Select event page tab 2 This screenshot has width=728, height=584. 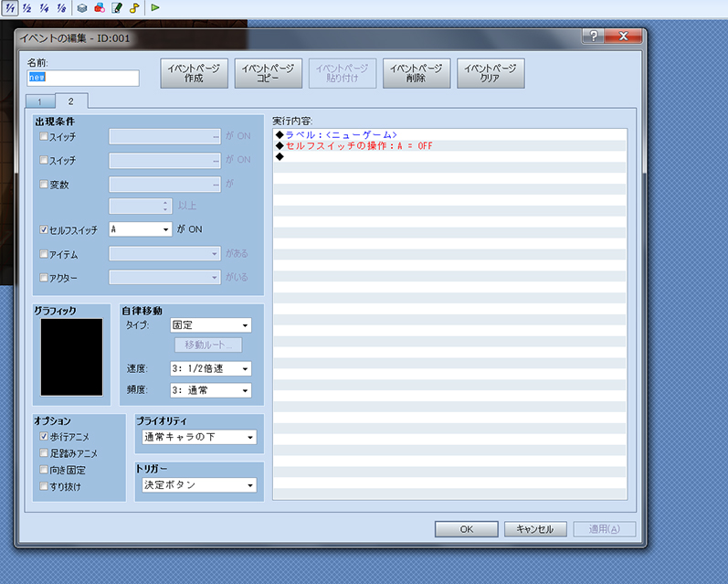pyautogui.click(x=71, y=101)
